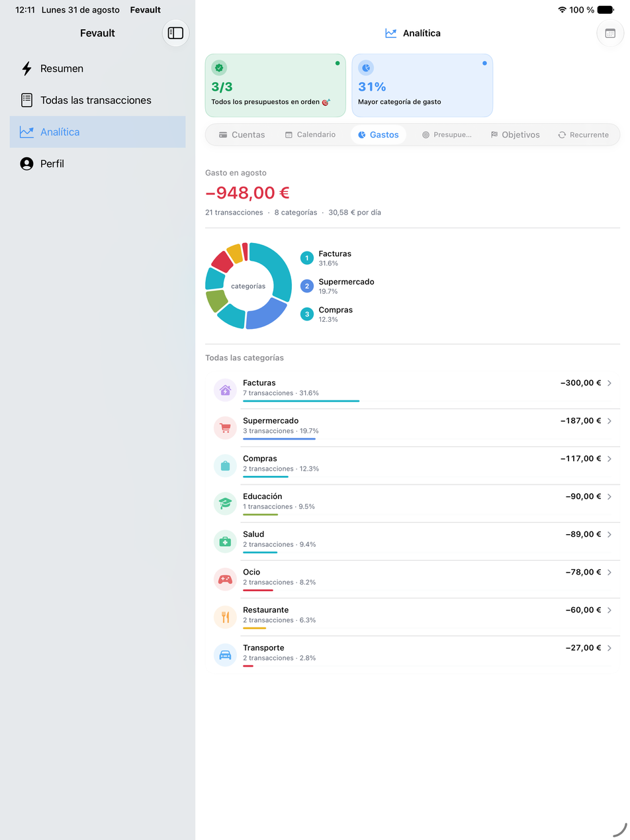The height and width of the screenshot is (840, 630).
Task: Expand the Facturas row chevron
Action: (609, 383)
